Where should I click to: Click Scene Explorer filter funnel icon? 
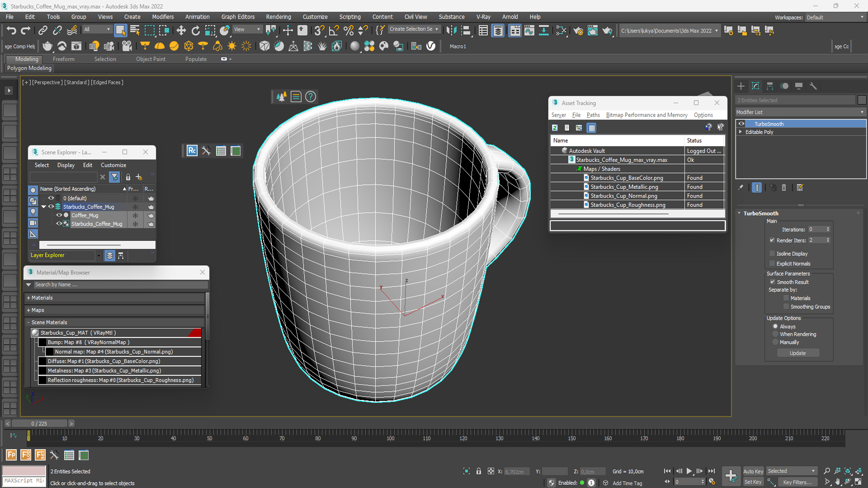(115, 177)
